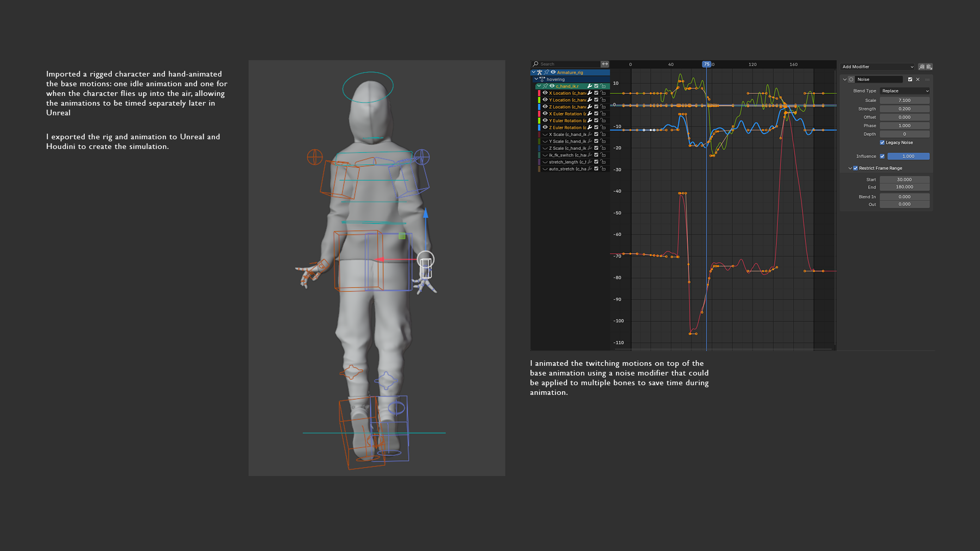
Task: Click the wrench icon on Z Euler Rotation
Action: [590, 128]
